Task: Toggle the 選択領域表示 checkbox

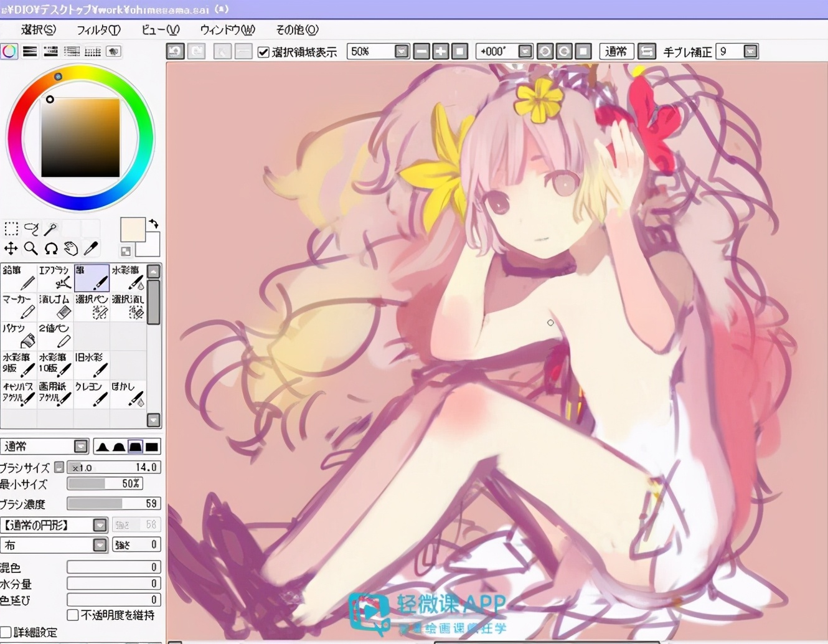Action: 263,52
